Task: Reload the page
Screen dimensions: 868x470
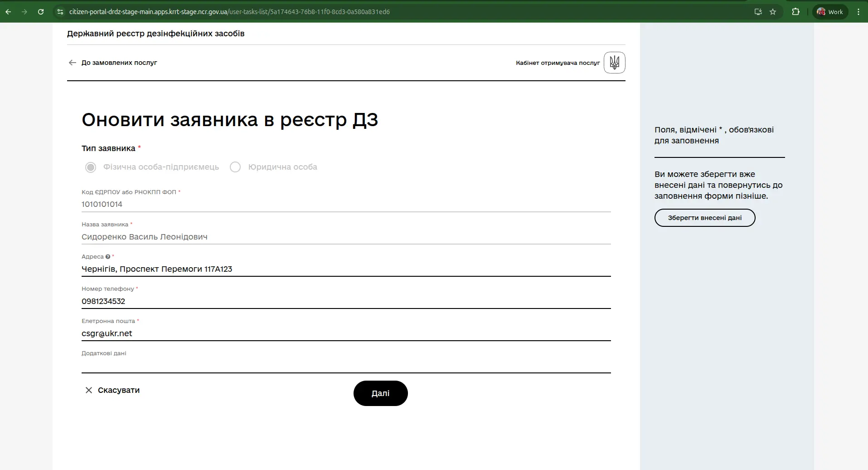Action: [x=41, y=12]
